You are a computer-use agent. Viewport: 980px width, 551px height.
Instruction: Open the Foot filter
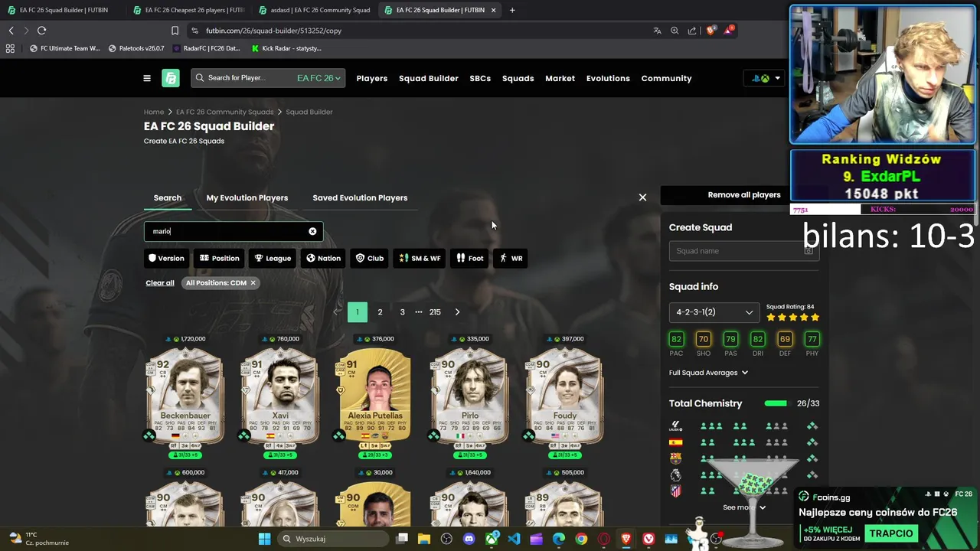[x=470, y=258]
